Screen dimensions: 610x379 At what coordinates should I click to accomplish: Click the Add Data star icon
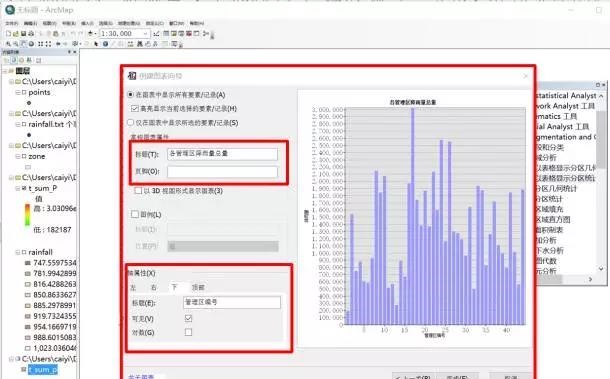pos(90,33)
